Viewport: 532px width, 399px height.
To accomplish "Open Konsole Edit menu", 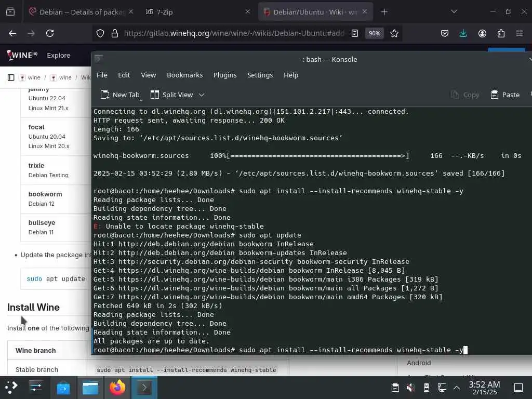I will 124,75.
